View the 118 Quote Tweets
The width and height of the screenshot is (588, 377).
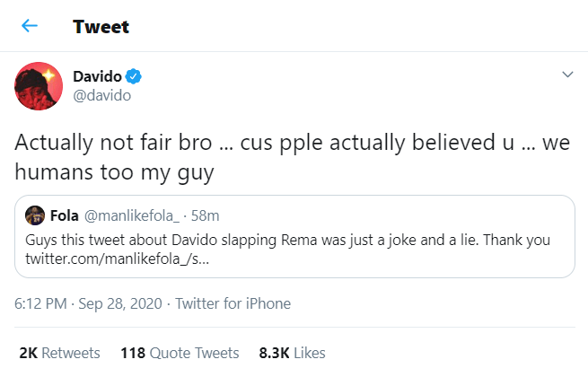180,353
